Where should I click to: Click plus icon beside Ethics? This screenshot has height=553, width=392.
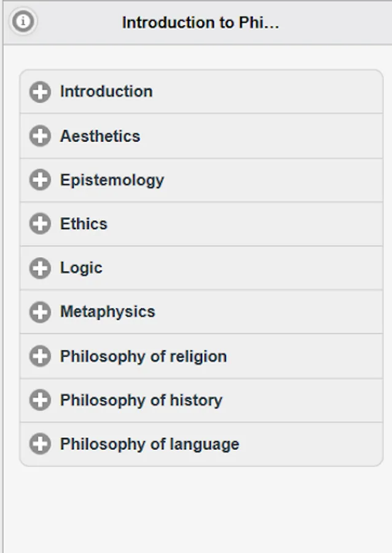point(40,224)
